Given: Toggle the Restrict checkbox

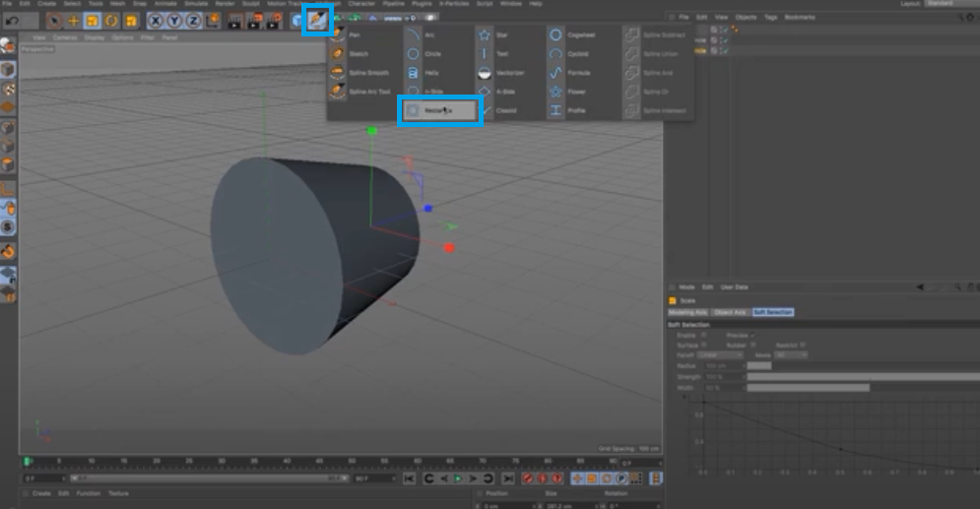Looking at the screenshot, I should 803,345.
